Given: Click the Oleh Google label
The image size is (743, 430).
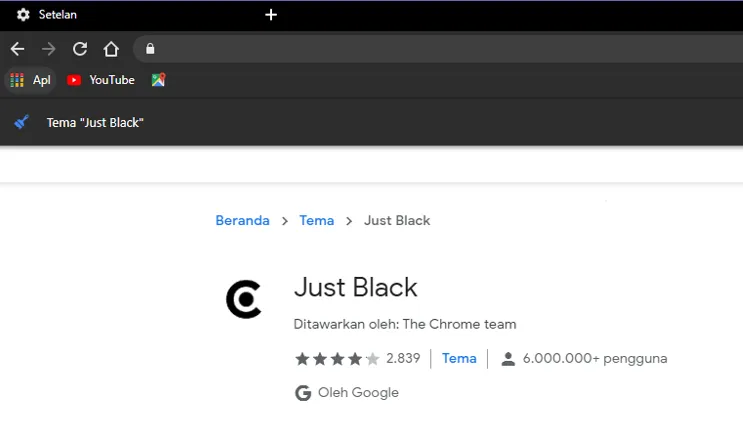Looking at the screenshot, I should pyautogui.click(x=358, y=393).
